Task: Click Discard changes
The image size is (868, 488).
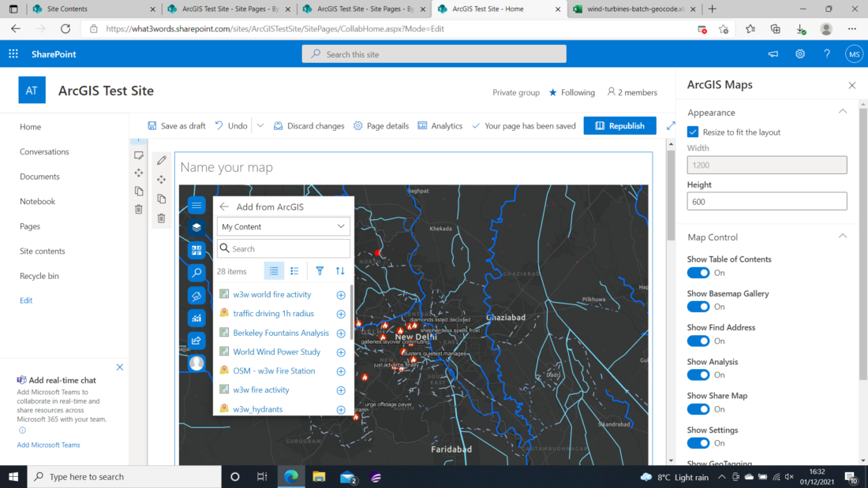Action: click(x=309, y=126)
